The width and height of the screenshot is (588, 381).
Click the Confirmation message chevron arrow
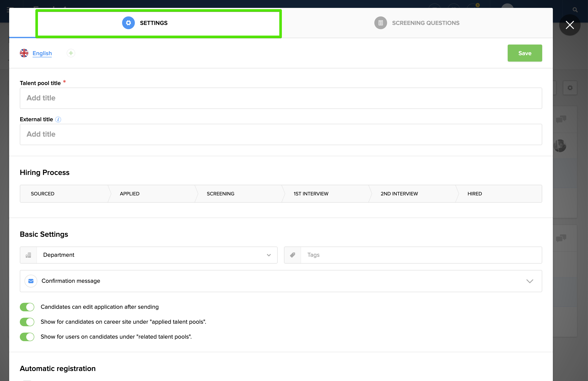click(x=530, y=281)
